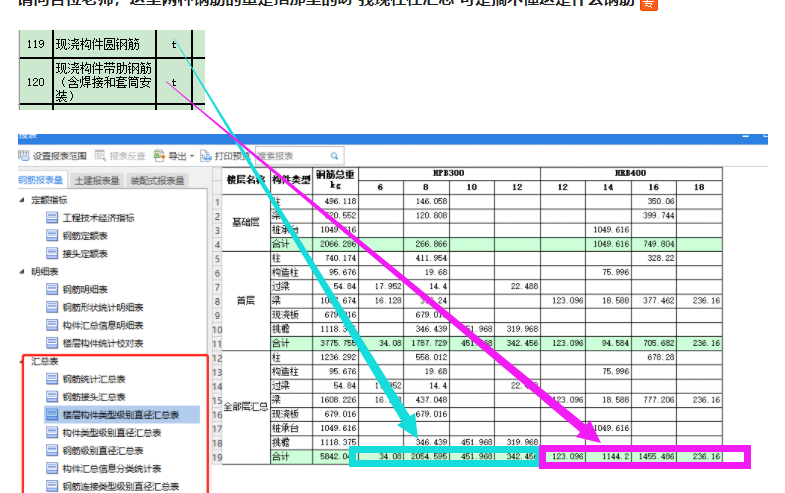
Task: Click diameter header 10 under HPB300
Action: [472, 187]
